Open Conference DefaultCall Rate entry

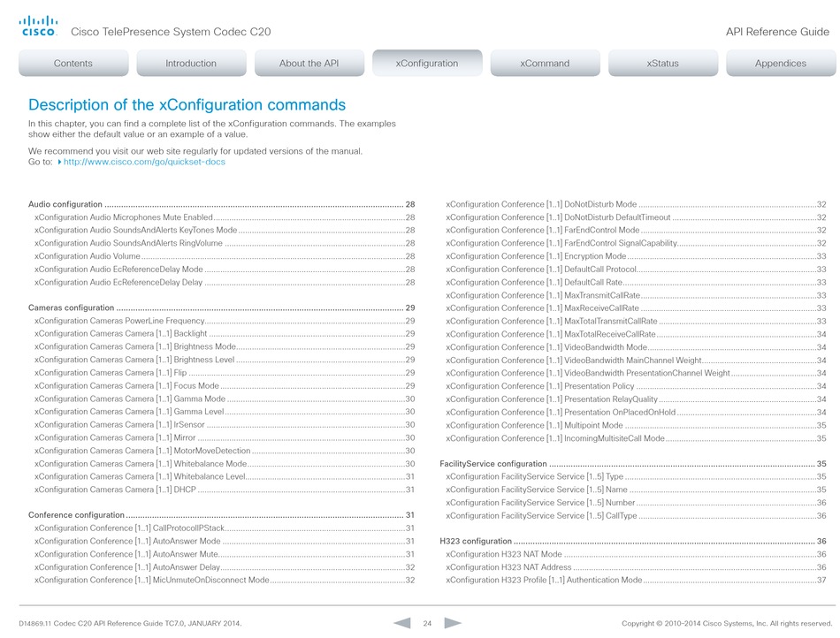coord(636,282)
